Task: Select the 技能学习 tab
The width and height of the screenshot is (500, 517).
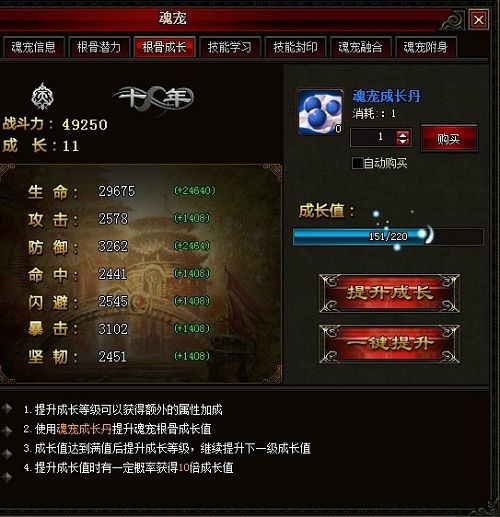Action: [229, 47]
